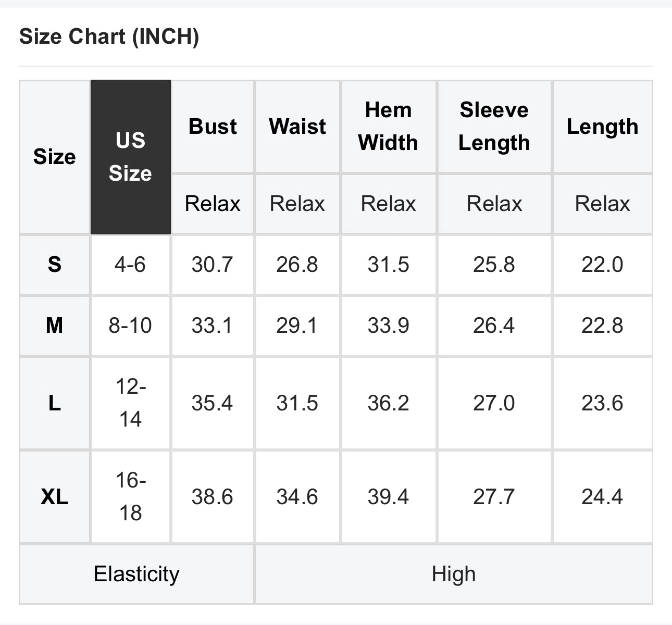Click the 8-10 US size cell
Screen dimensions: 672x625
coord(130,326)
